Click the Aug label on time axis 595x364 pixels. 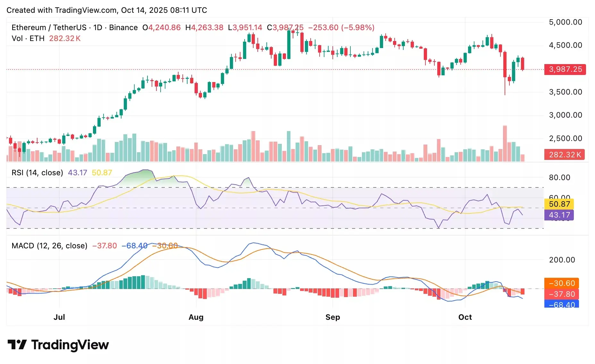196,317
